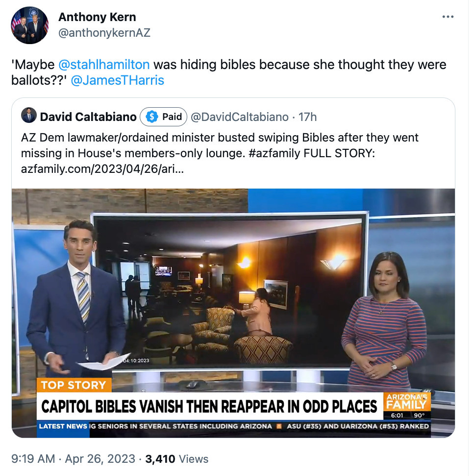Open the Anthony Kern display name
Image resolution: width=475 pixels, height=476 pixels.
[97, 17]
